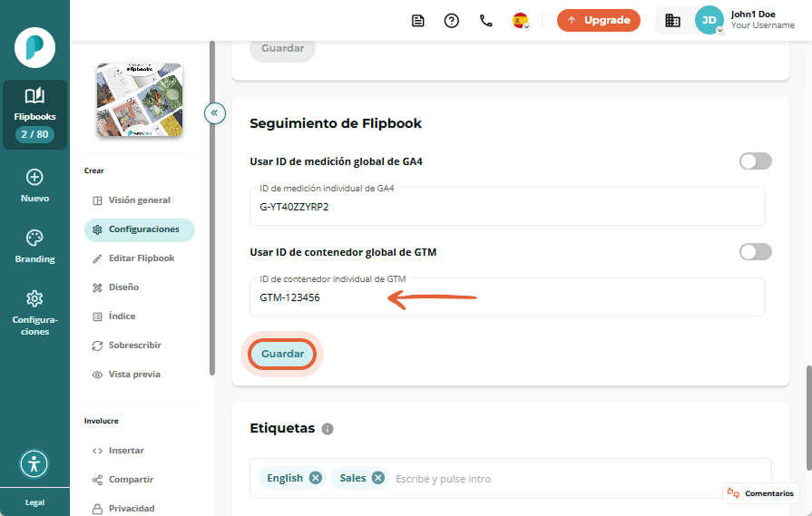Click the GA4 measurement ID field
This screenshot has width=812, height=516.
[x=507, y=207]
